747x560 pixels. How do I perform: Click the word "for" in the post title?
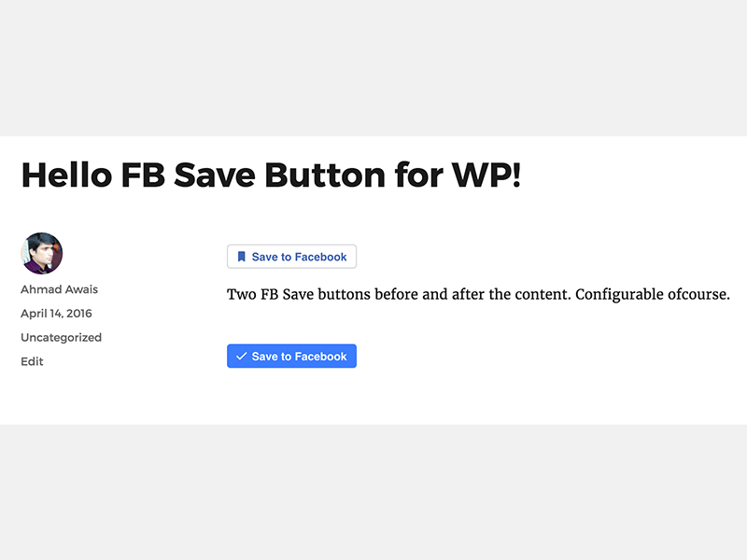[x=418, y=175]
